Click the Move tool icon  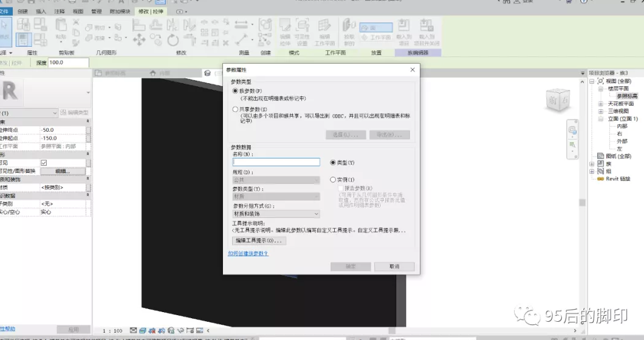(x=139, y=40)
